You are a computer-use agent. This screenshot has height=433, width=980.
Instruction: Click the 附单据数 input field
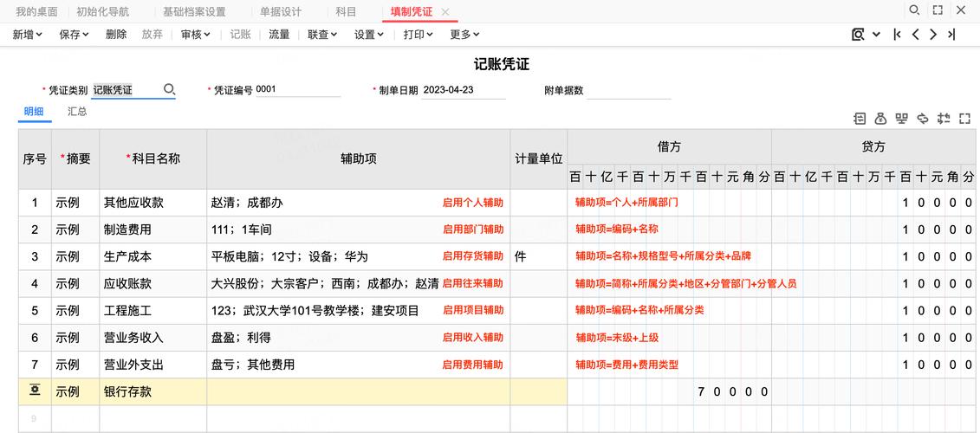(x=629, y=90)
